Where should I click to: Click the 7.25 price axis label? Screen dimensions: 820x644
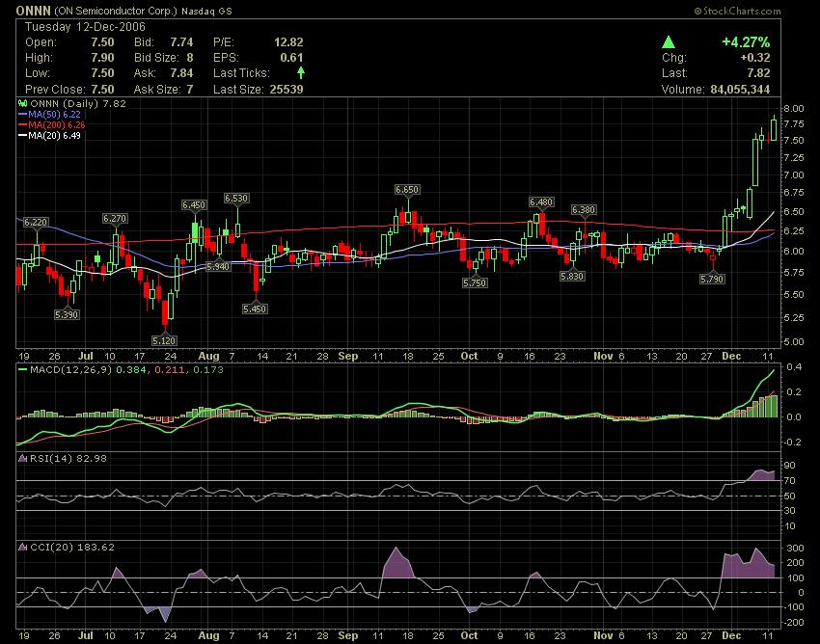point(794,157)
